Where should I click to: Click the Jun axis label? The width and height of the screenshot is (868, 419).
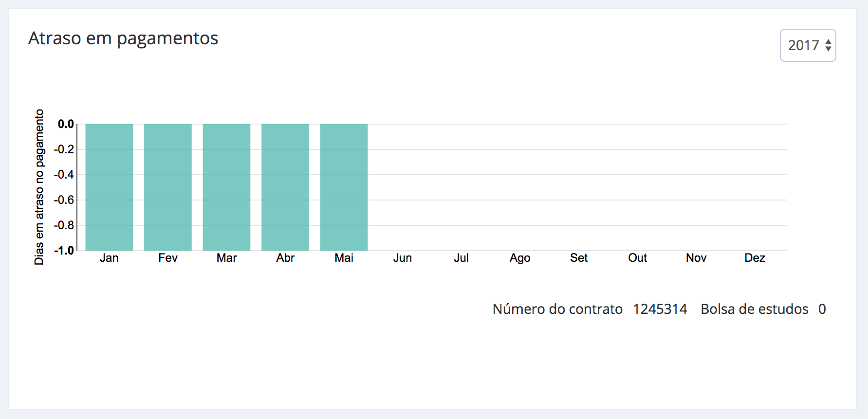pyautogui.click(x=403, y=258)
